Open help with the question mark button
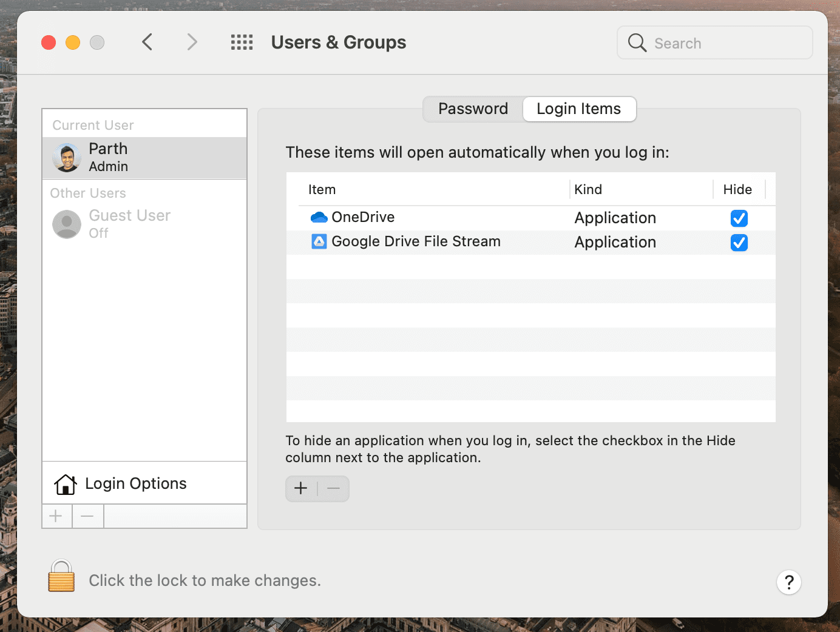The width and height of the screenshot is (840, 632). 789,582
